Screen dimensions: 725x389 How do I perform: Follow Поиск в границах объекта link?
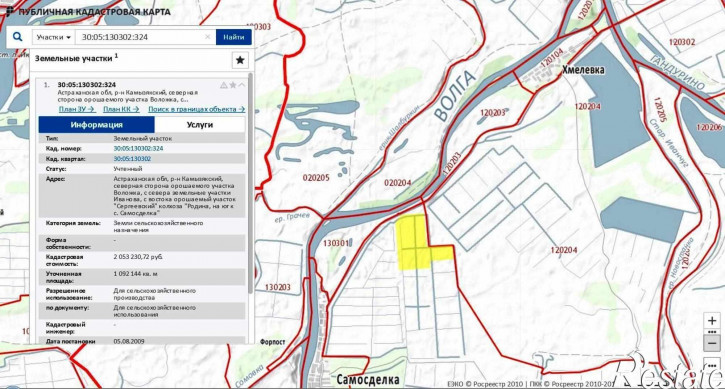pyautogui.click(x=197, y=110)
